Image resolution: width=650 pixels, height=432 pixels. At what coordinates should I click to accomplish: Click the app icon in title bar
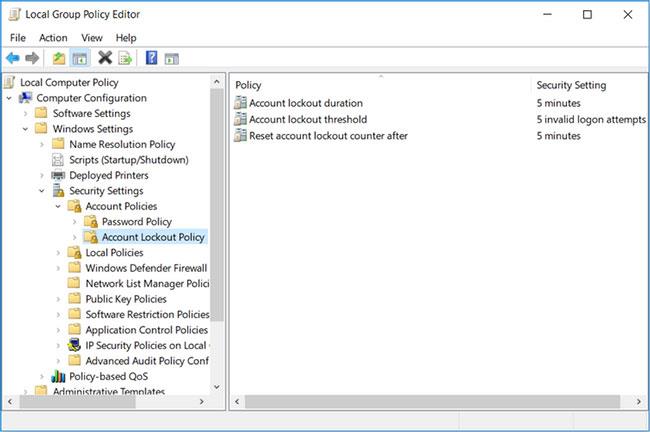[14, 15]
